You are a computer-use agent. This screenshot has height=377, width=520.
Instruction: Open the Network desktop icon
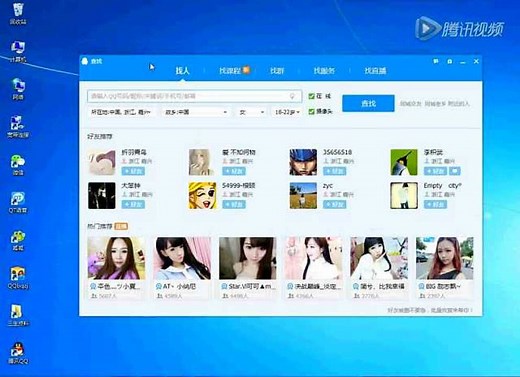[x=18, y=89]
